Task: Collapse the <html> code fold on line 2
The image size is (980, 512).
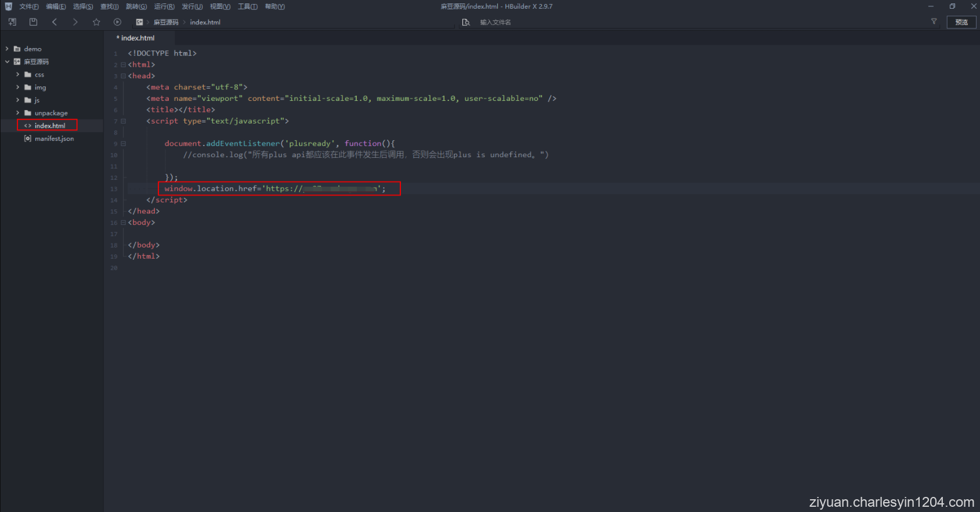Action: click(x=123, y=65)
